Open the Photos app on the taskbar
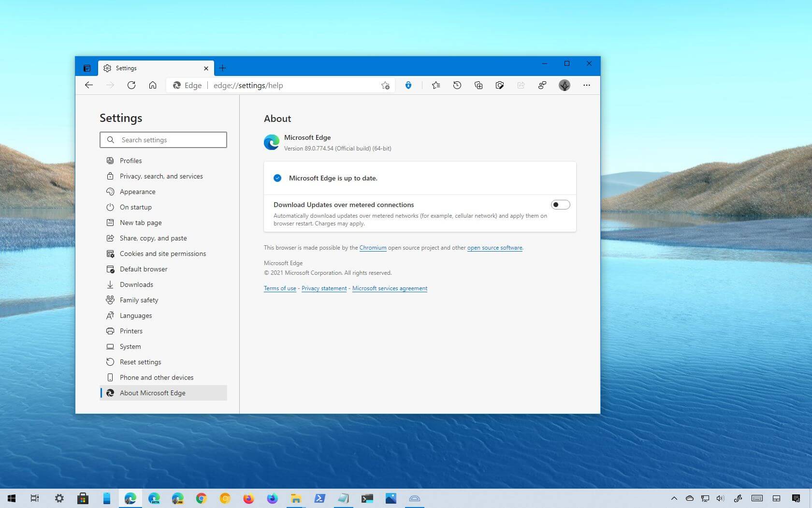The image size is (812, 508). [391, 498]
